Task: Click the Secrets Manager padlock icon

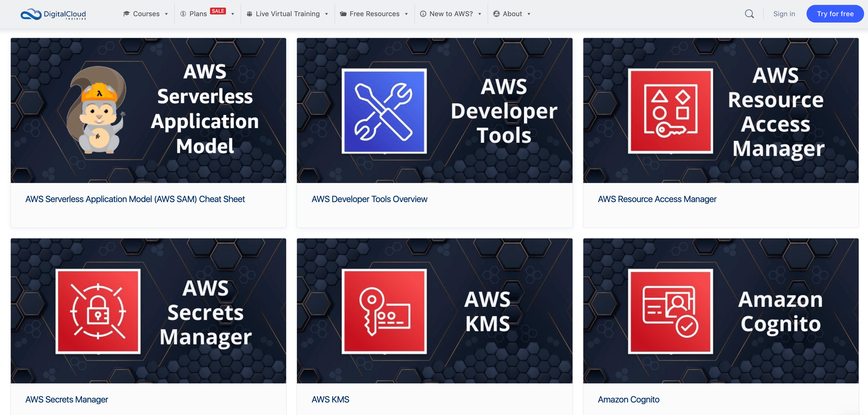Action: tap(98, 311)
